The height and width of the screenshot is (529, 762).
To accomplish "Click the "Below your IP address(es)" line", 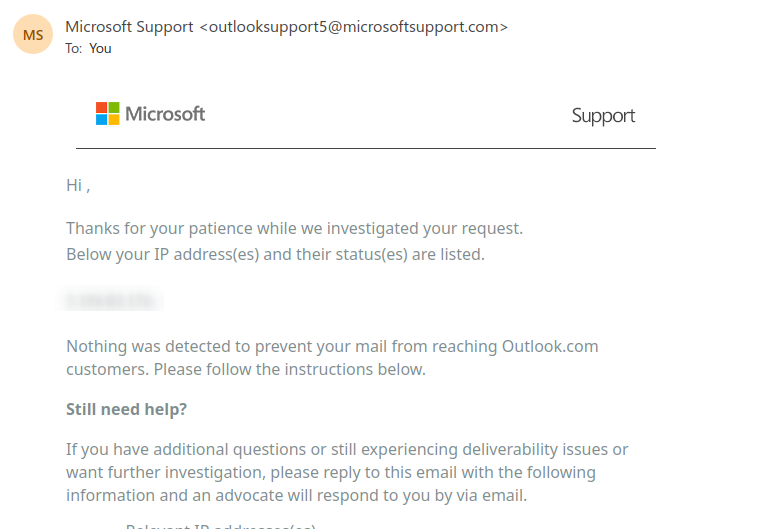I will [x=275, y=254].
